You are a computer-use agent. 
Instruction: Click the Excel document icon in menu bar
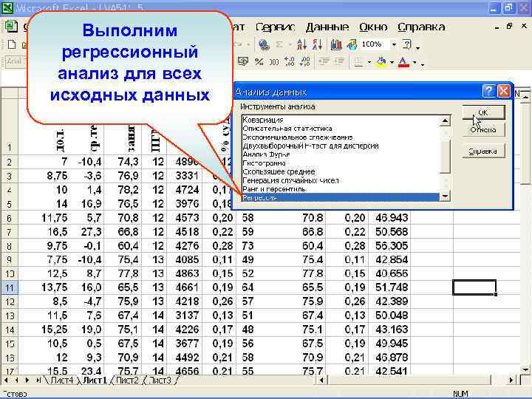tap(11, 27)
